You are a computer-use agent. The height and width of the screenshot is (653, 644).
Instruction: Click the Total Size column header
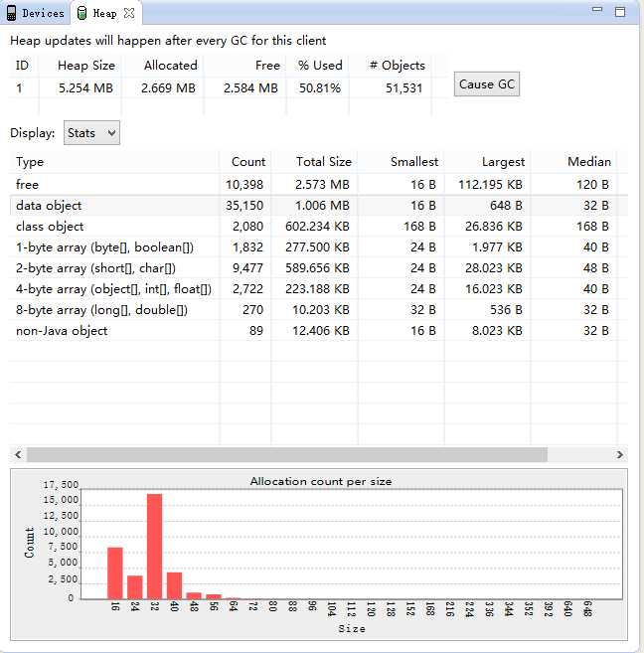pos(314,162)
